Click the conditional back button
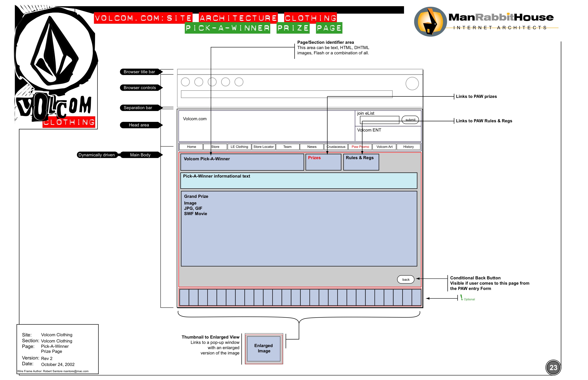The height and width of the screenshot is (380, 588). (406, 280)
